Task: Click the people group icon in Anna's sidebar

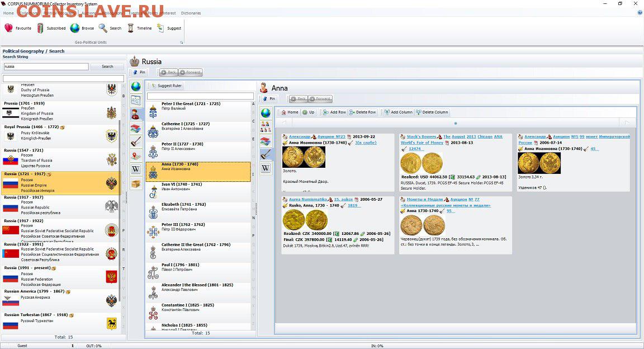Action: click(266, 126)
